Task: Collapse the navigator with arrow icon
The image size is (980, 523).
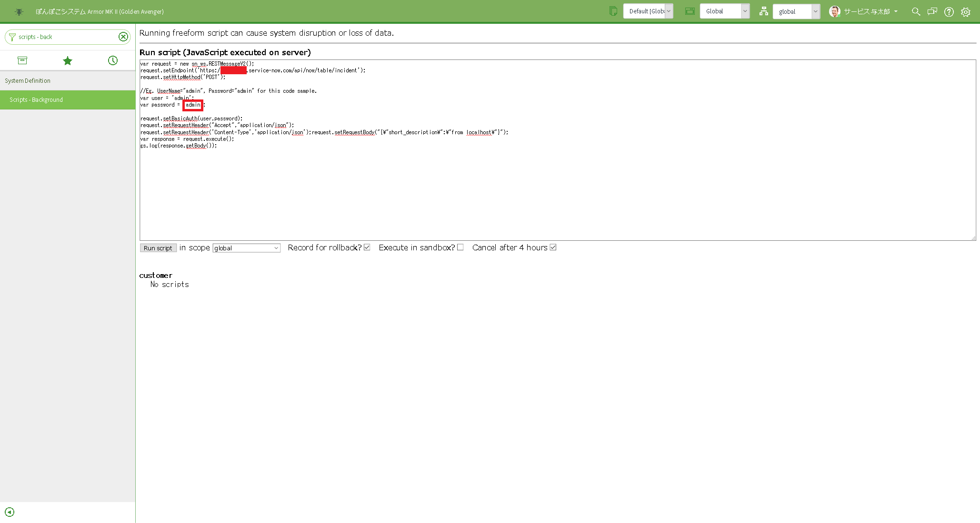Action: point(10,512)
